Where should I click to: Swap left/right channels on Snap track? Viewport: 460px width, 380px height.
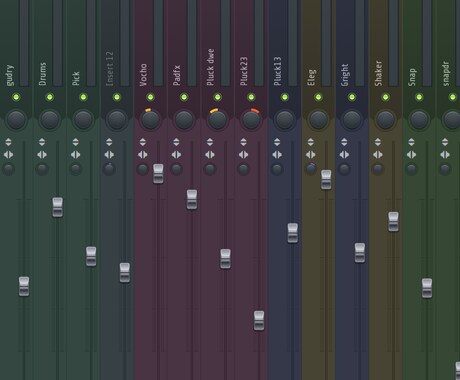click(411, 155)
